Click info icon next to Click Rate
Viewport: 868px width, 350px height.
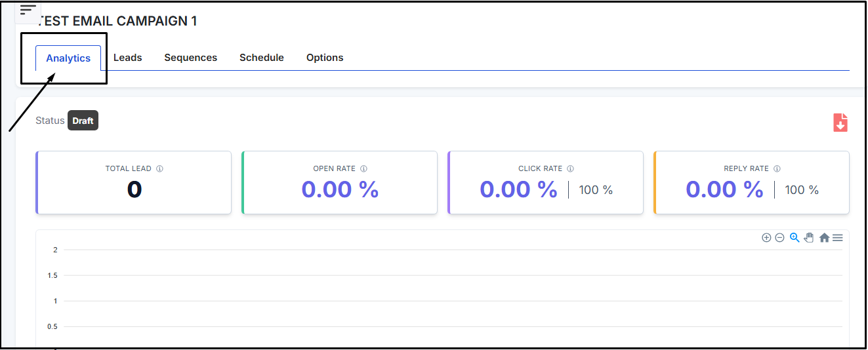point(570,168)
